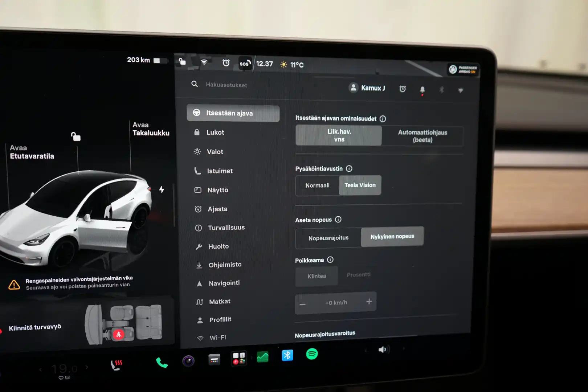This screenshot has width=588, height=392.
Task: Choose Nykyinen nopeus for set speed
Action: [392, 236]
